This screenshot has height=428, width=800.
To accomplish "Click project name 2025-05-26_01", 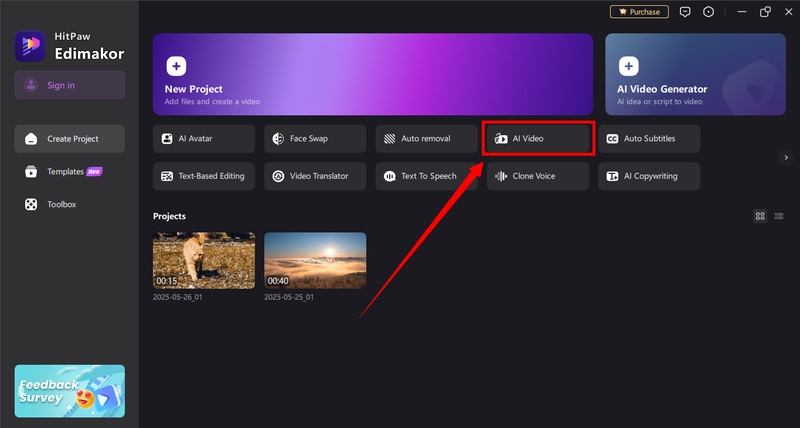I will click(178, 297).
